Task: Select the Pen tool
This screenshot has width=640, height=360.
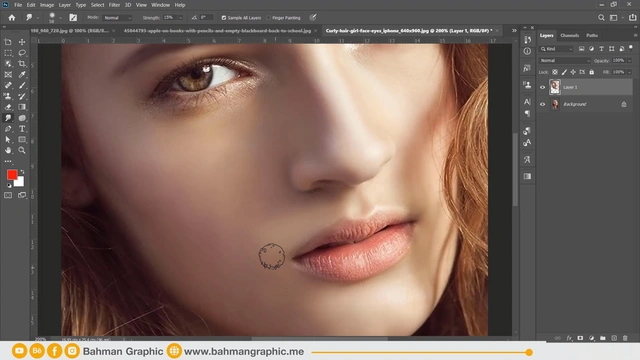Action: tap(8, 129)
